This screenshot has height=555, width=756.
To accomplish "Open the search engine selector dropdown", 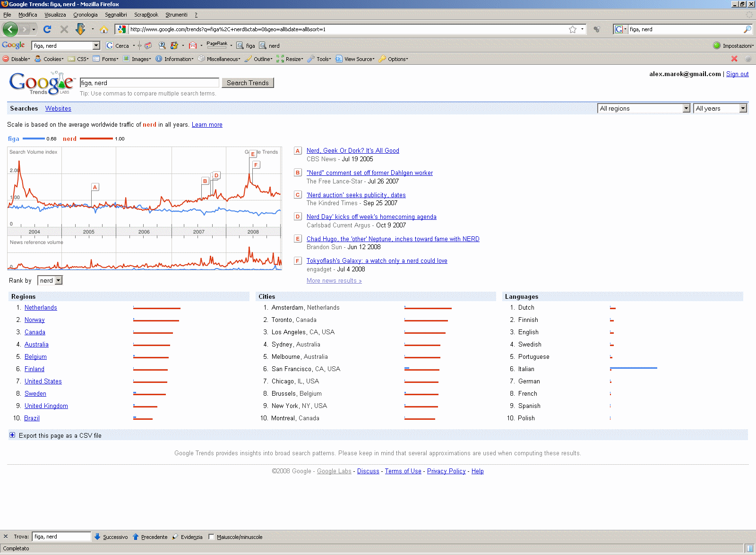I will (620, 29).
